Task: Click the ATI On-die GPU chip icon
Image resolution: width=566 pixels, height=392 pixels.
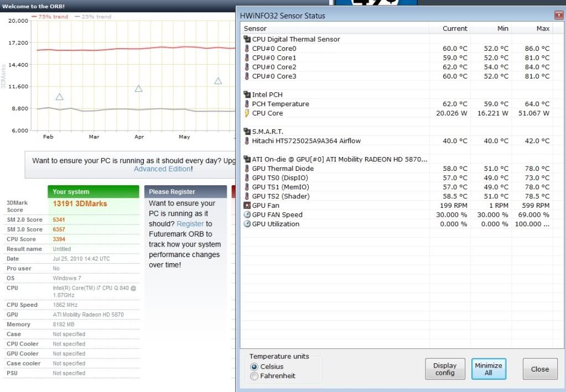Action: tap(247, 159)
